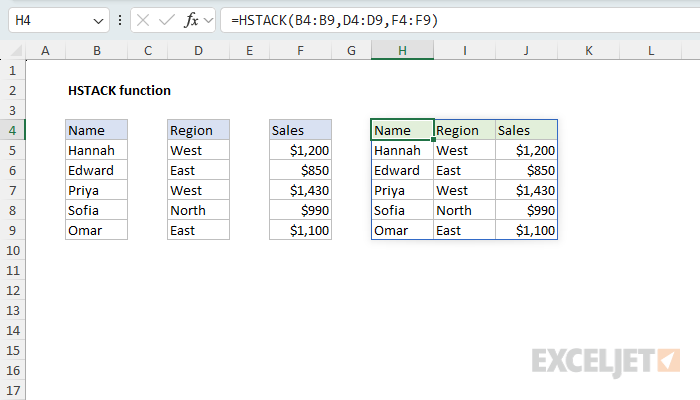This screenshot has width=700, height=400.
Task: Click 'Omar' in column B
Action: (x=96, y=230)
